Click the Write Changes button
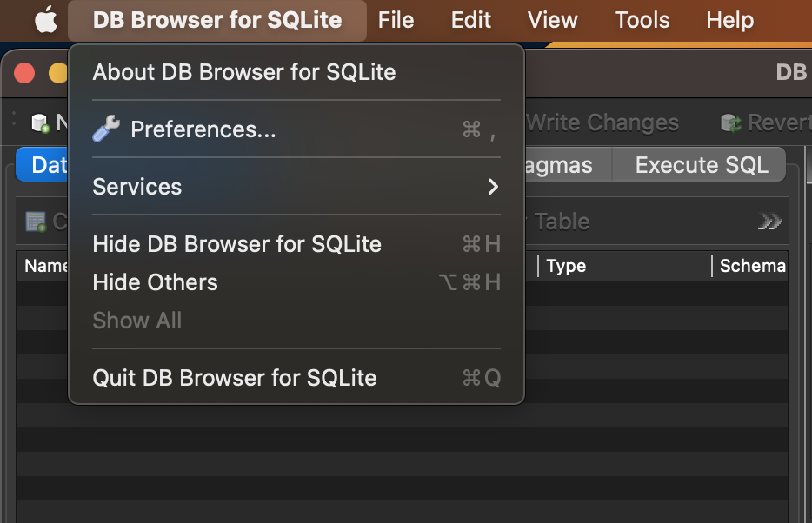Image resolution: width=812 pixels, height=523 pixels. point(602,122)
